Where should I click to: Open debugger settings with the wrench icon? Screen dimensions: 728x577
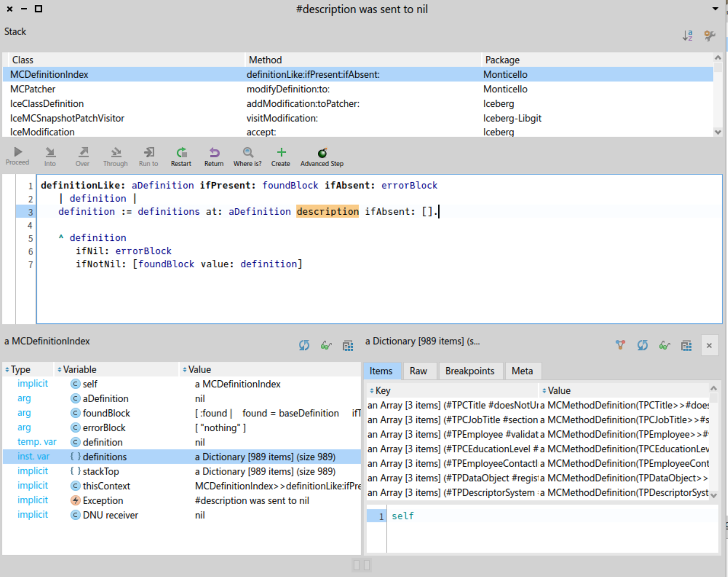point(710,35)
